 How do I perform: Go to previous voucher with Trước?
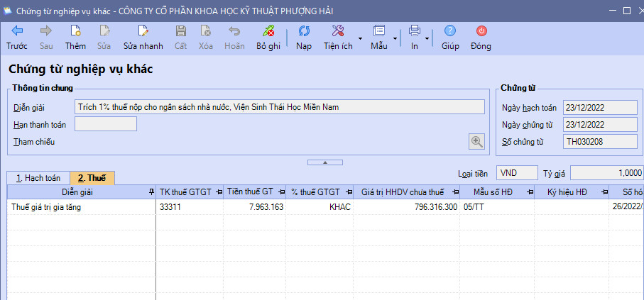tap(17, 38)
